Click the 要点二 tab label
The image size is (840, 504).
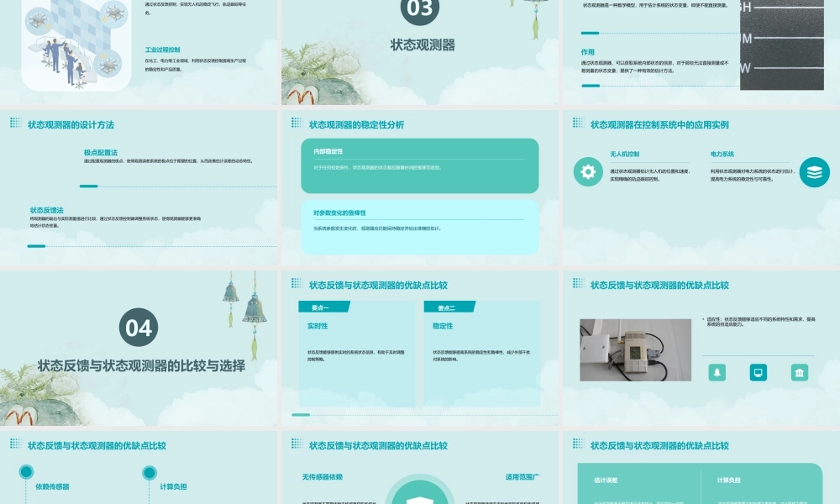(x=446, y=308)
